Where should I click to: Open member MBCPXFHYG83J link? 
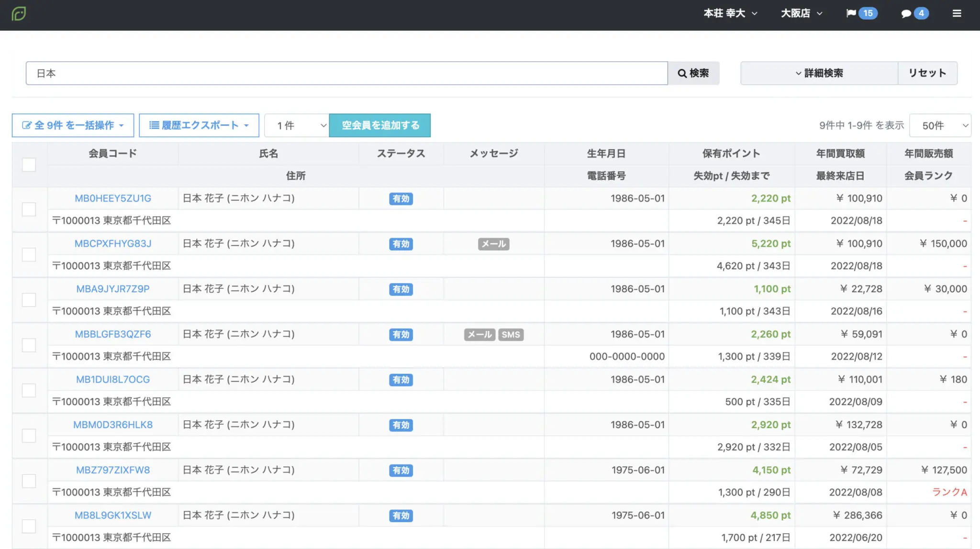tap(113, 243)
